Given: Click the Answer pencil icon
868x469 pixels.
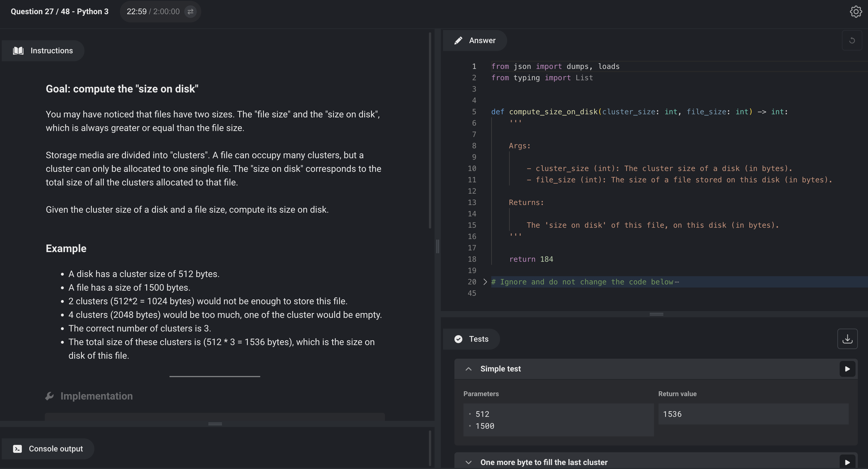Looking at the screenshot, I should tap(458, 41).
